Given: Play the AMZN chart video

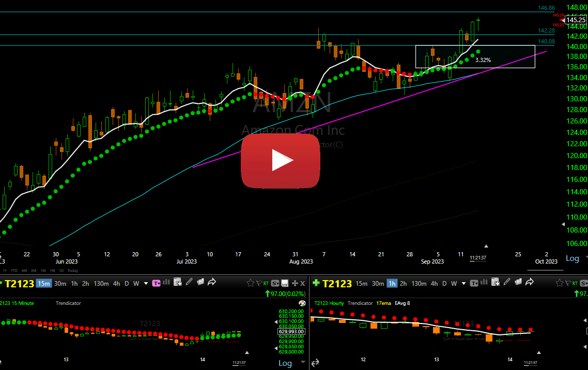Looking at the screenshot, I should 281,160.
